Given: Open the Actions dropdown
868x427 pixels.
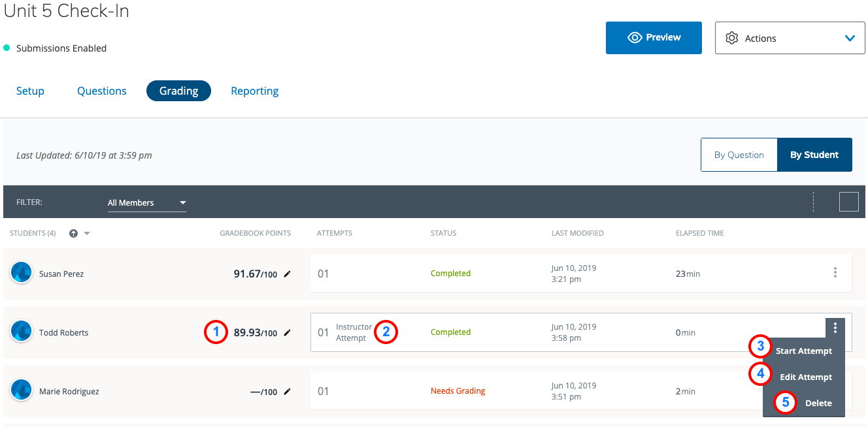Looking at the screenshot, I should point(790,38).
